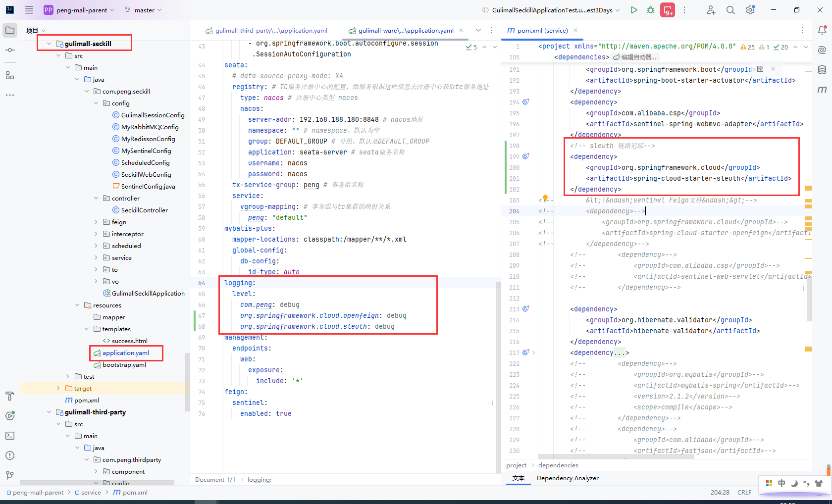Viewport: 832px width, 504px height.
Task: Open GulimallSessionConfig class
Action: coord(153,115)
